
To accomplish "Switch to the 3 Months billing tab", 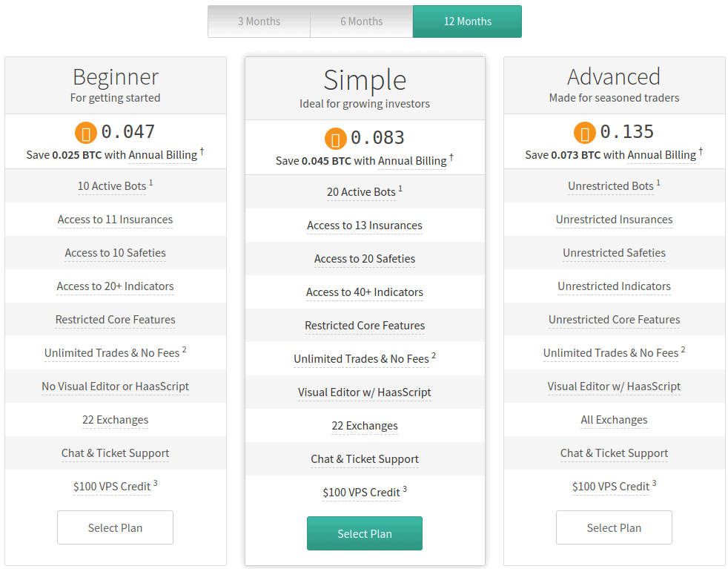I will click(x=259, y=22).
